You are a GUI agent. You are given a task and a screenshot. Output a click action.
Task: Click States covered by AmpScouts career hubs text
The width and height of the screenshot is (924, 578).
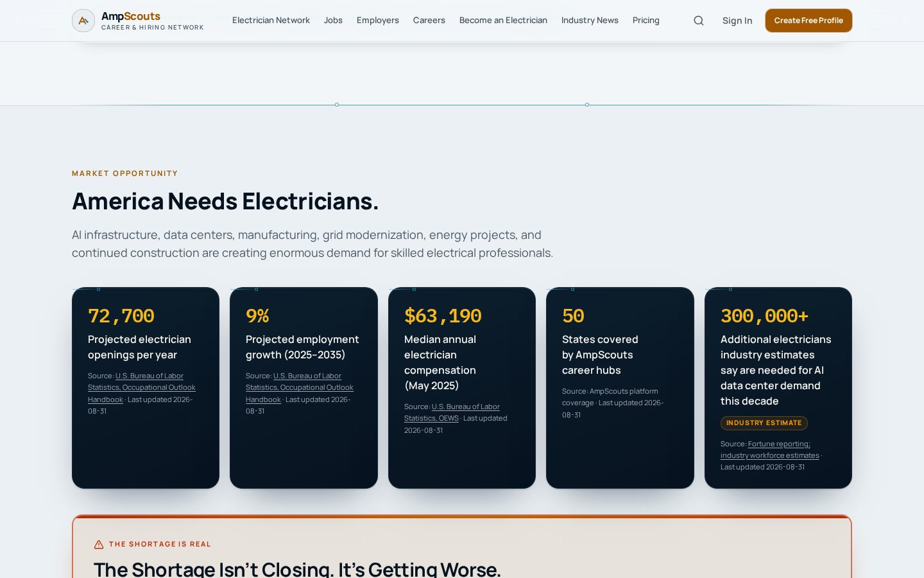point(600,355)
